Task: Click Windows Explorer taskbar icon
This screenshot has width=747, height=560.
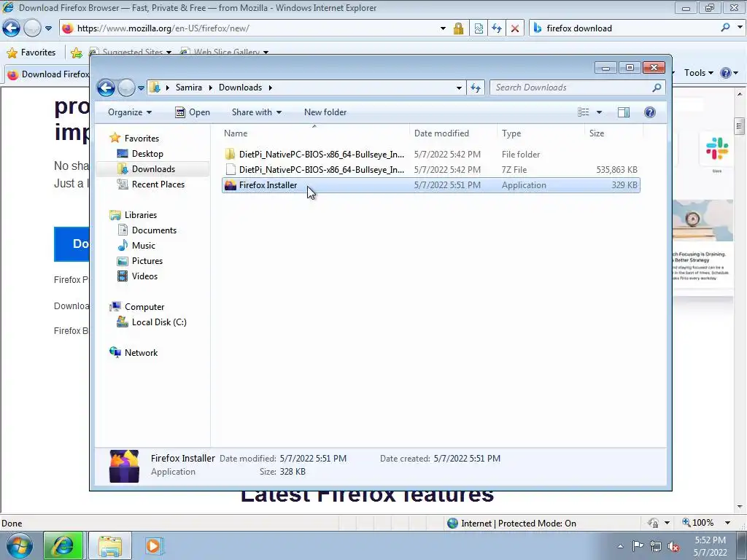Action: (110, 545)
